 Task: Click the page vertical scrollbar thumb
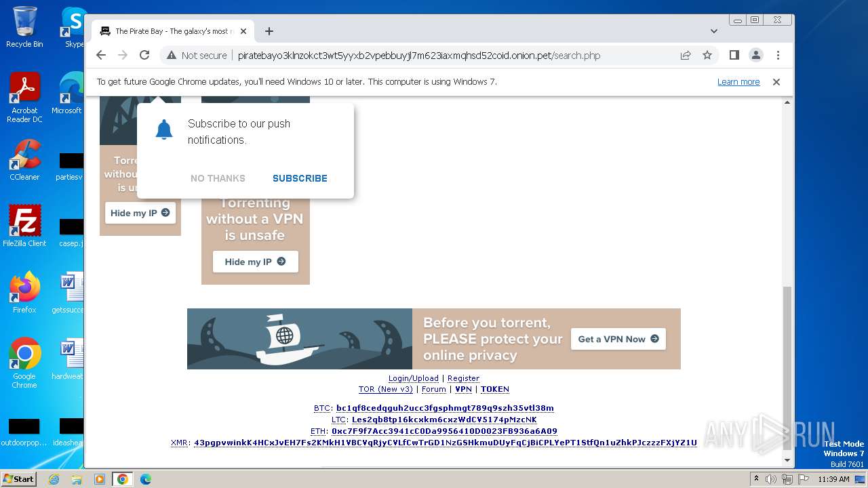point(787,367)
